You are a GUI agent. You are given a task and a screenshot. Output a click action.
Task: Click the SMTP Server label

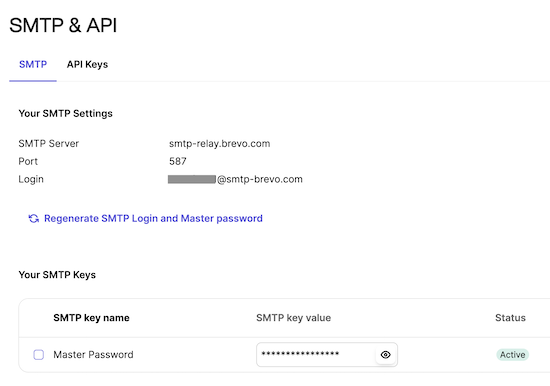[x=49, y=144]
